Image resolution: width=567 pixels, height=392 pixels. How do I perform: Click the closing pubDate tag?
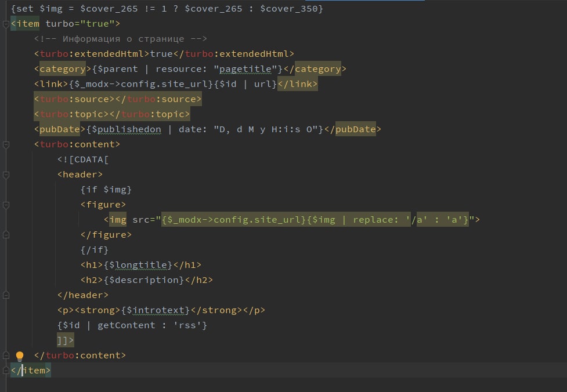[x=353, y=129]
